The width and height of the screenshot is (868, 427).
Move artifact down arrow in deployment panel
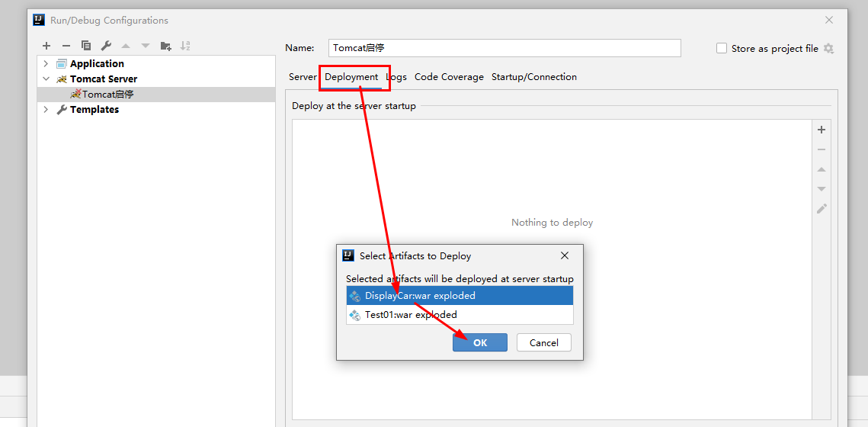[x=822, y=189]
